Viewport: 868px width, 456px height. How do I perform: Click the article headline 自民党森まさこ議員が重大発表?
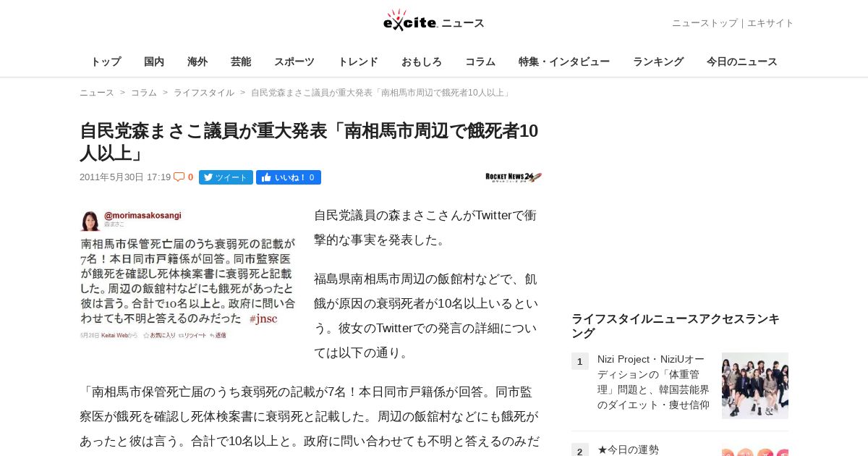point(309,142)
